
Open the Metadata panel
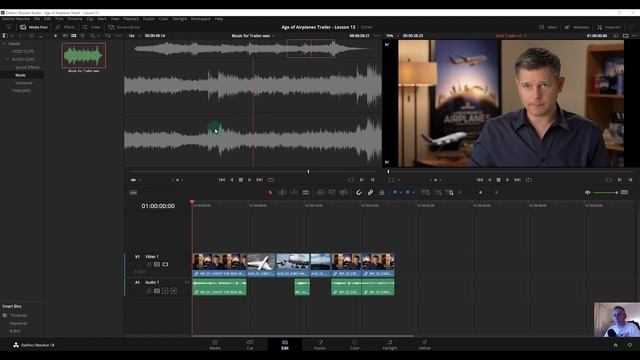point(576,27)
